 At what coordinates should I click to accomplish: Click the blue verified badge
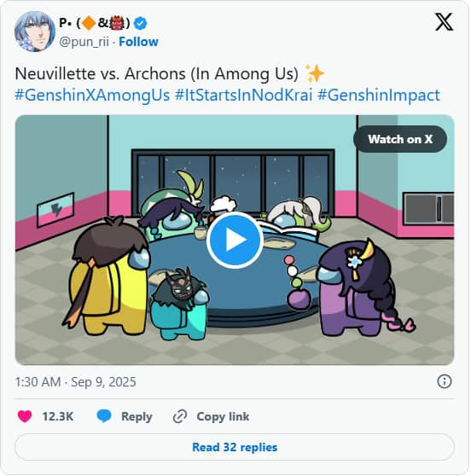140,23
